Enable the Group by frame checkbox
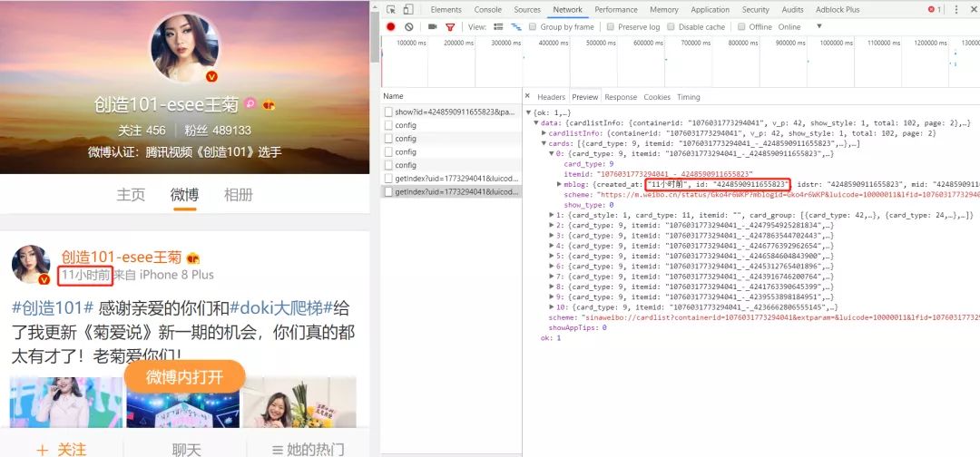The image size is (980, 457). (x=533, y=27)
